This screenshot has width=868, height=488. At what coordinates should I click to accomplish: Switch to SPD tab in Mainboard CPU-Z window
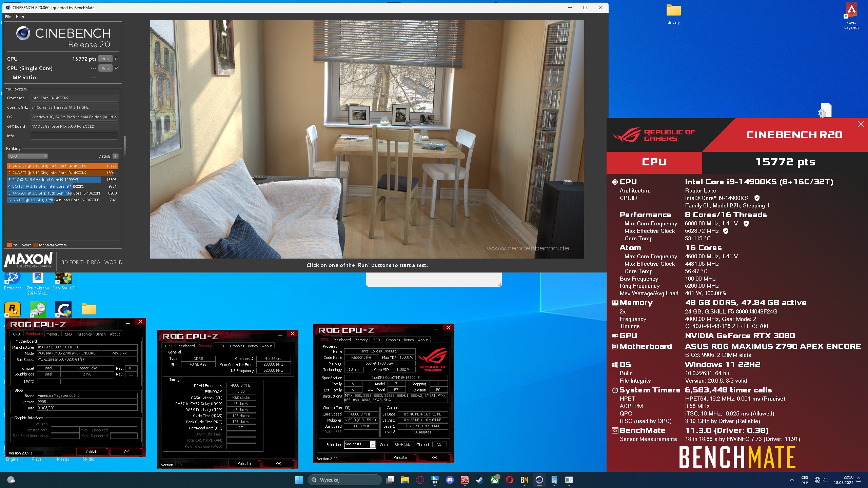[x=68, y=334]
